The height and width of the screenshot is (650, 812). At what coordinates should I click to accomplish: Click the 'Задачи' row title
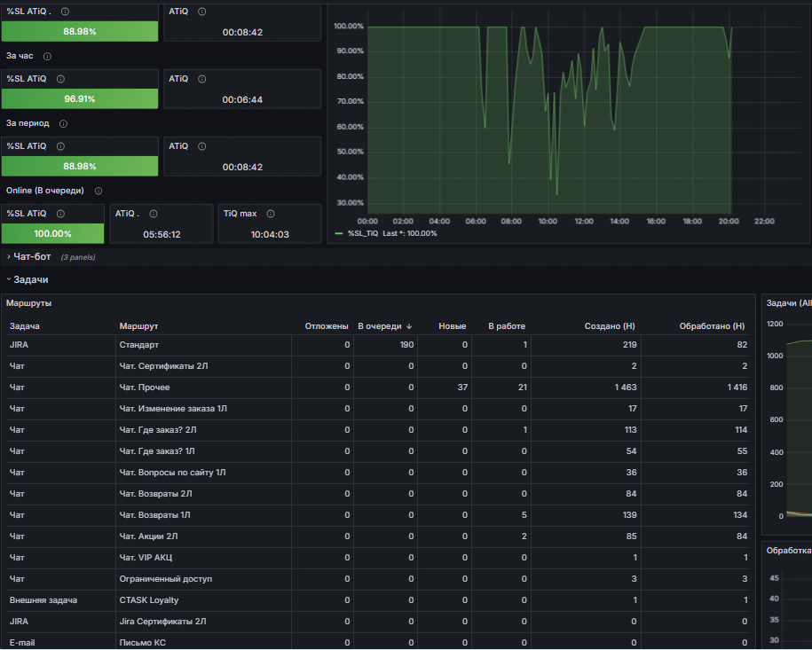coord(31,279)
